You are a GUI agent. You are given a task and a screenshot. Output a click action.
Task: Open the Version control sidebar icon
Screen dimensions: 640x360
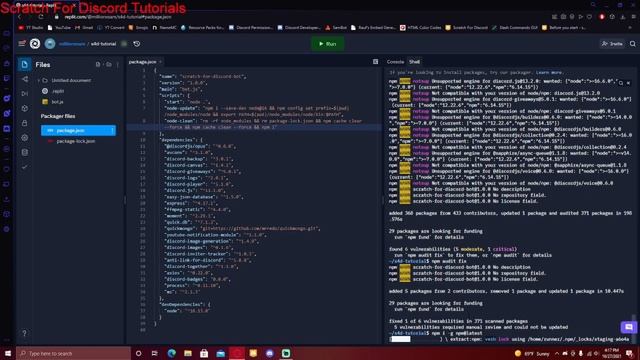click(x=24, y=79)
